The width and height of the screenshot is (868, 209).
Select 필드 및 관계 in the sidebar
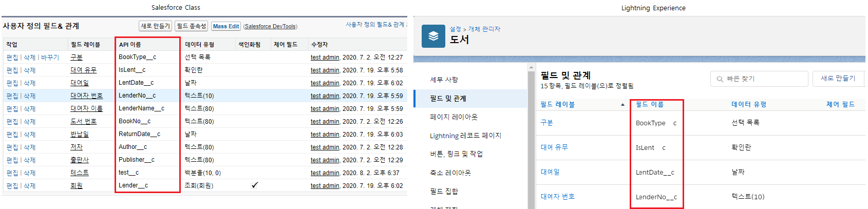click(448, 98)
